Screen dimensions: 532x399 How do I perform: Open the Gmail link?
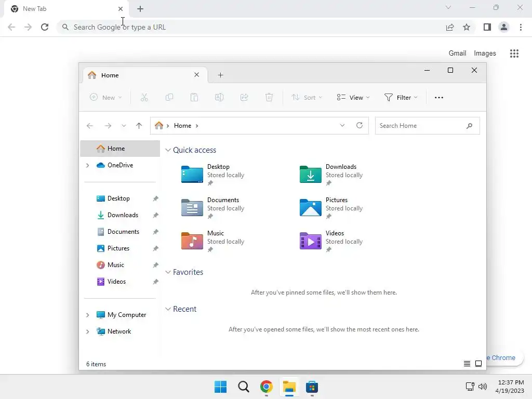click(457, 54)
